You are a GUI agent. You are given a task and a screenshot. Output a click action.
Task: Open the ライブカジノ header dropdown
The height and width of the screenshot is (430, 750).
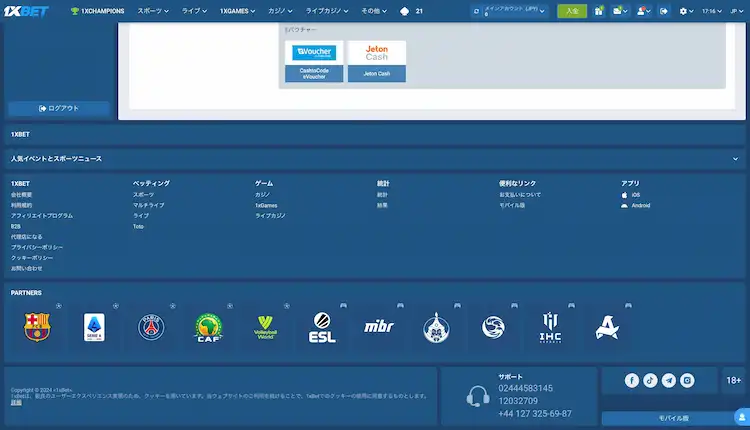click(327, 11)
